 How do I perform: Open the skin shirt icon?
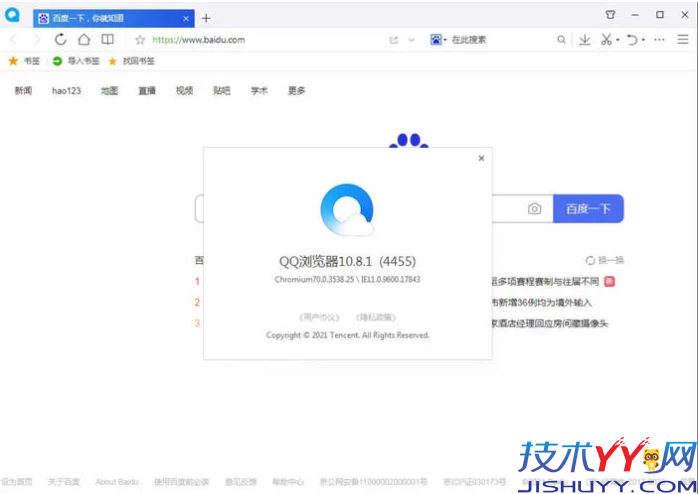[x=610, y=15]
